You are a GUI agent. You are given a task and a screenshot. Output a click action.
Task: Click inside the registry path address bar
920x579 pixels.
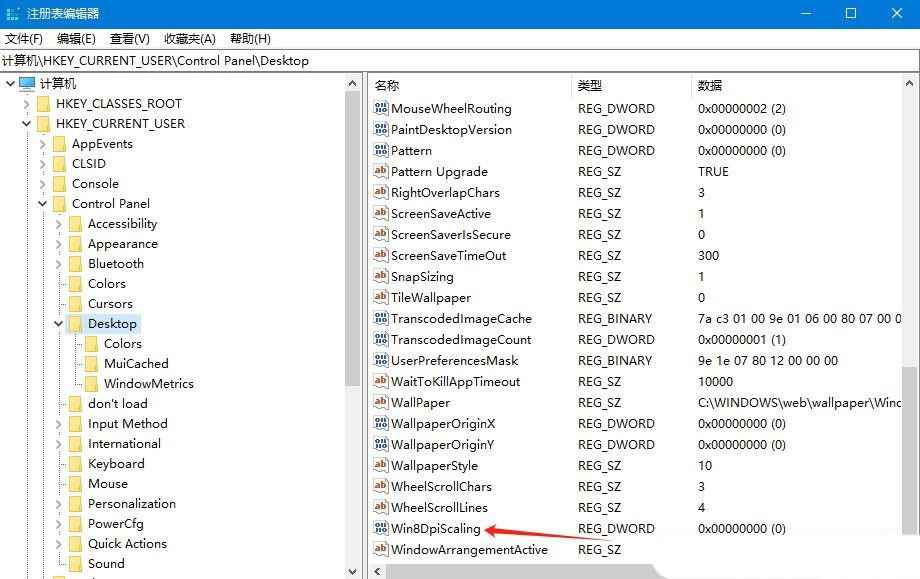tap(250, 60)
